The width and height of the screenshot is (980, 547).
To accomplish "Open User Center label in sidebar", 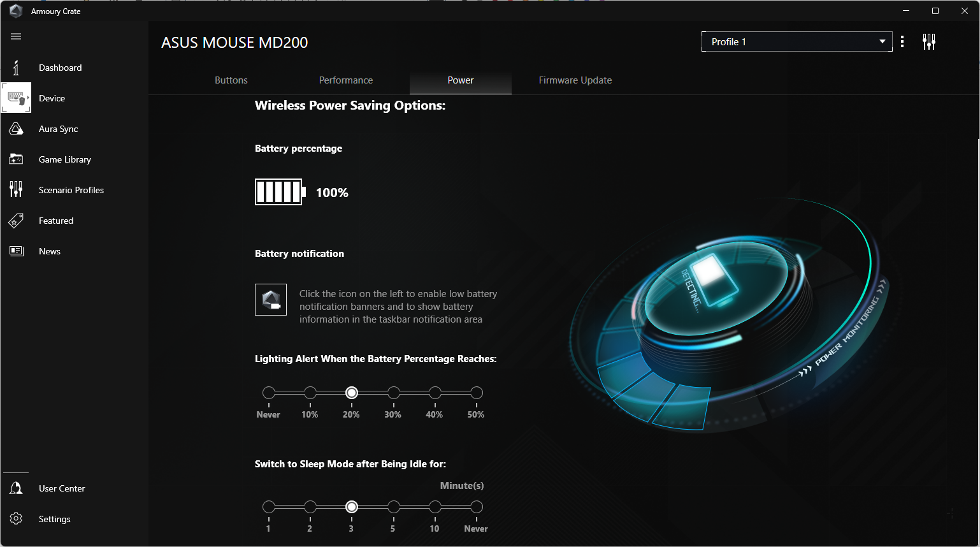I will coord(62,488).
